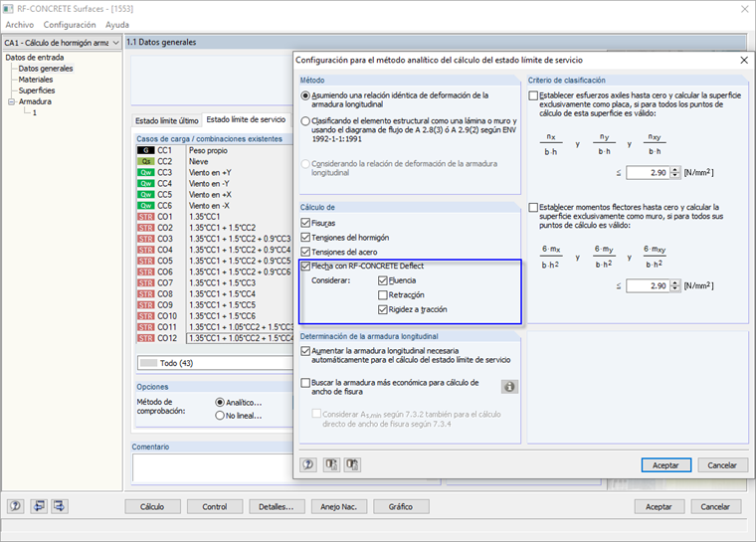756x542 pixels.
Task: Click the info icon beside economic reinforcement option
Action: tap(509, 387)
